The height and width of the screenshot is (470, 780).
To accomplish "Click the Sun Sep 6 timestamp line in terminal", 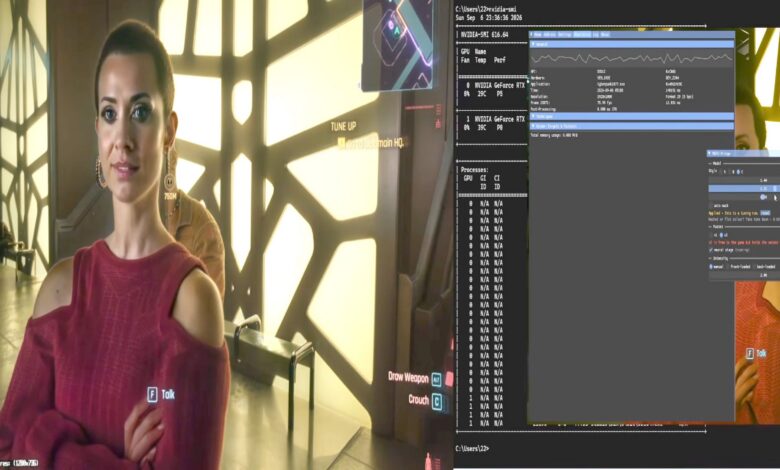I will coord(488,18).
